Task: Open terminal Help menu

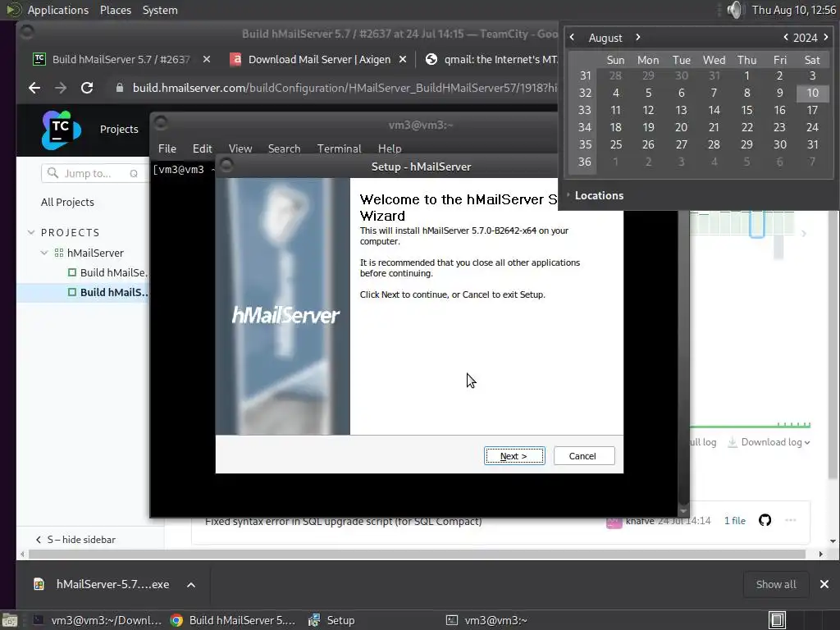Action: click(x=390, y=148)
